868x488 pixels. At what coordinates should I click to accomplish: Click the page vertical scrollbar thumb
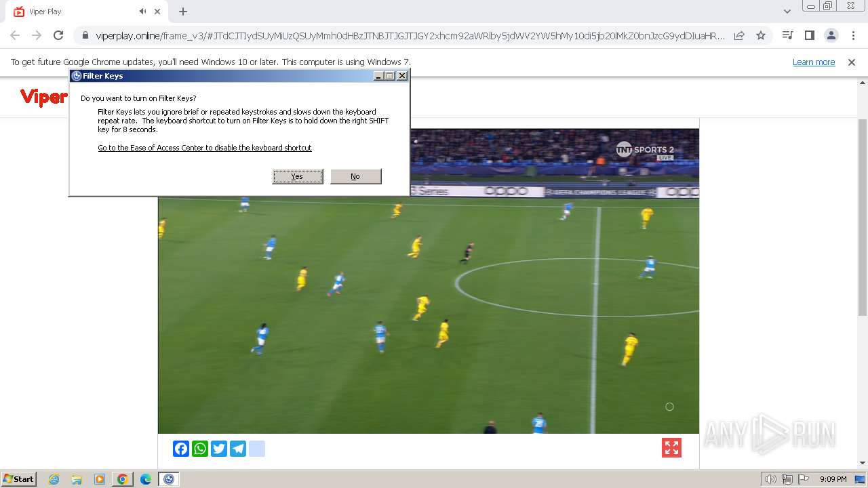pyautogui.click(x=862, y=217)
